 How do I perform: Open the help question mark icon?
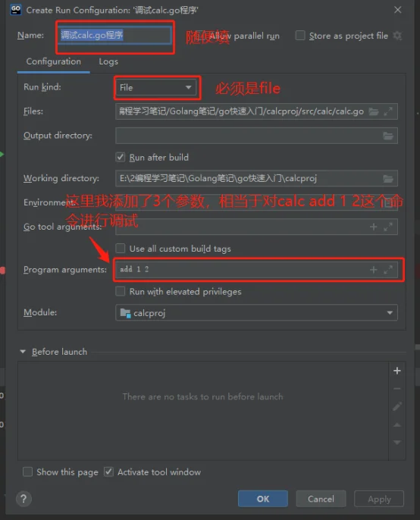[x=24, y=499]
